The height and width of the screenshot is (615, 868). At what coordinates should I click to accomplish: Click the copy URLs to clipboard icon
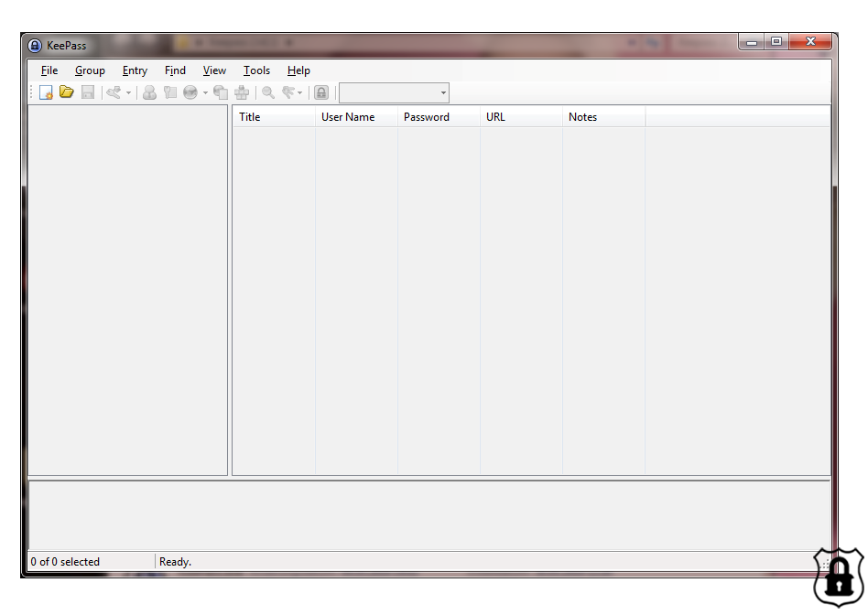(221, 92)
